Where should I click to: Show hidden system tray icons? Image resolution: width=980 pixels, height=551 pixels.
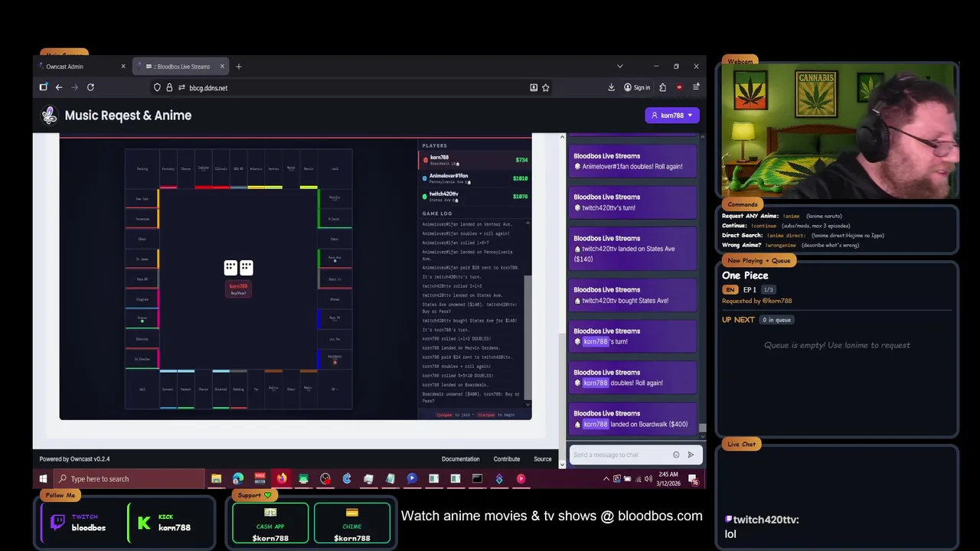606,479
